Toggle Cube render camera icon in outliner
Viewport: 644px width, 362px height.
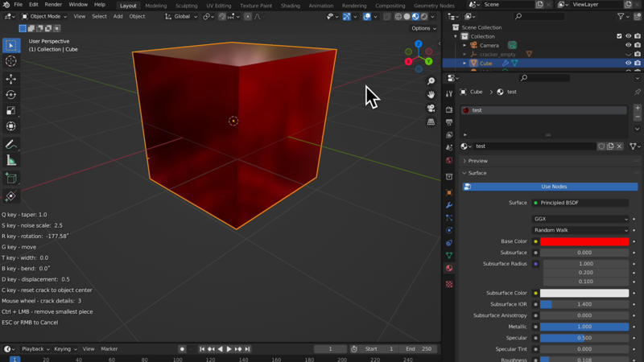[x=638, y=64]
